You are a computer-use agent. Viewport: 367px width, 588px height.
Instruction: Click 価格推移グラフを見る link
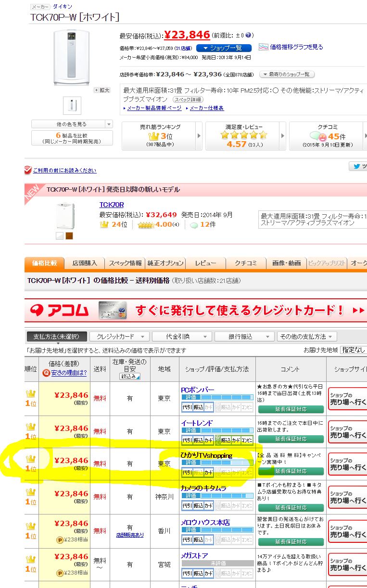coord(296,47)
